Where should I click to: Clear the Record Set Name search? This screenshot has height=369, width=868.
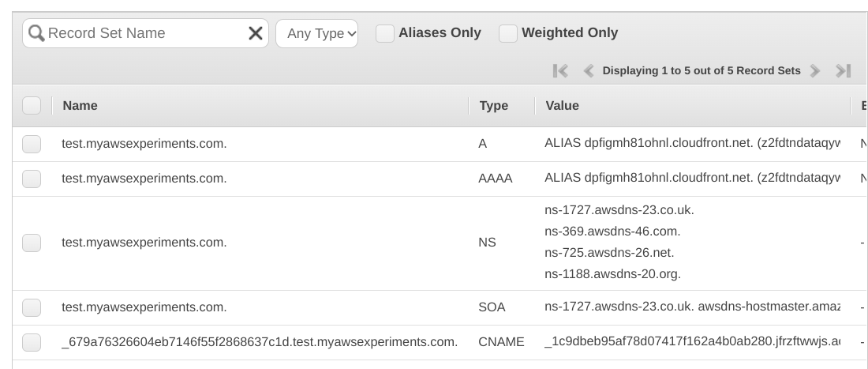[256, 33]
